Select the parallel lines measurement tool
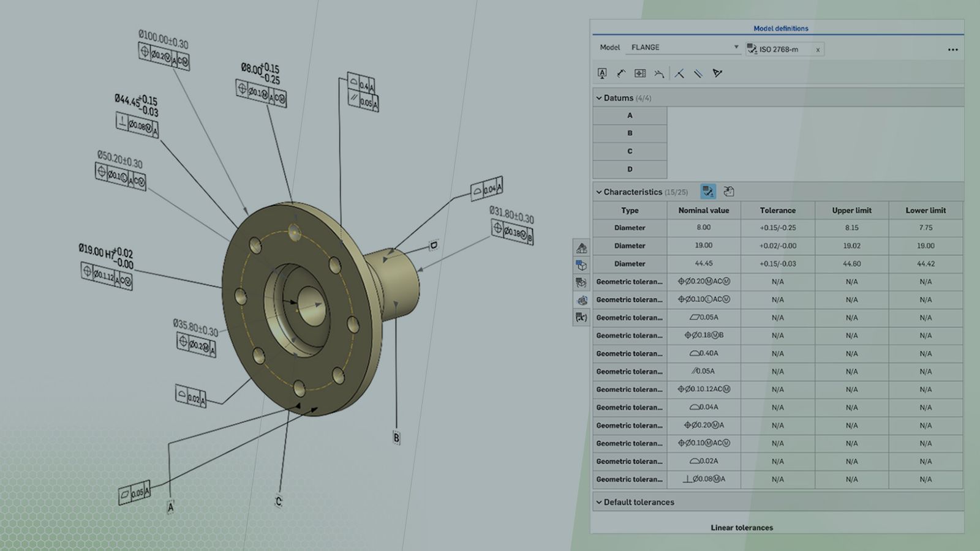980x551 pixels. tap(698, 73)
